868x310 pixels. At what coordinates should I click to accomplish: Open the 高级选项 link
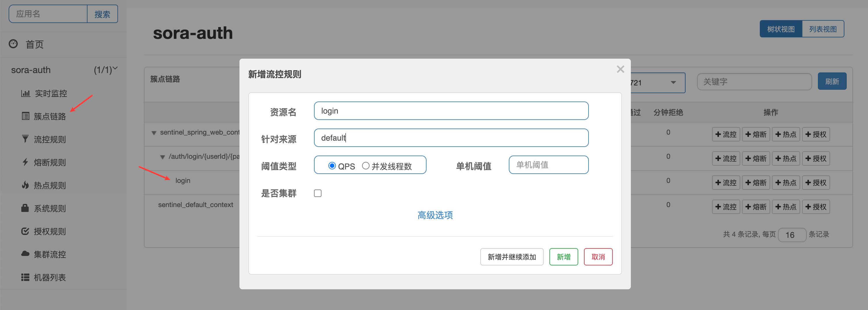[x=435, y=215]
